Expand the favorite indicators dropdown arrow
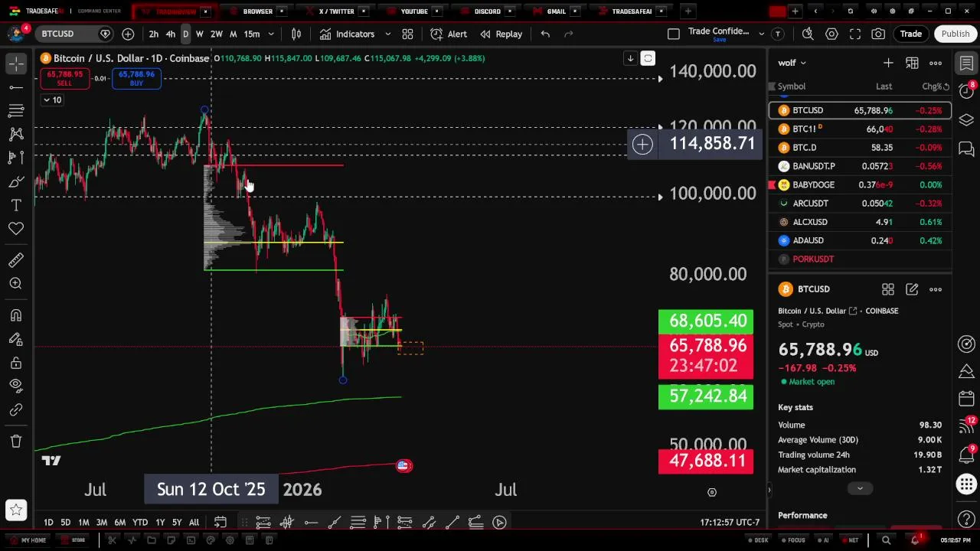Screen dimensions: 980x551 (x=387, y=34)
